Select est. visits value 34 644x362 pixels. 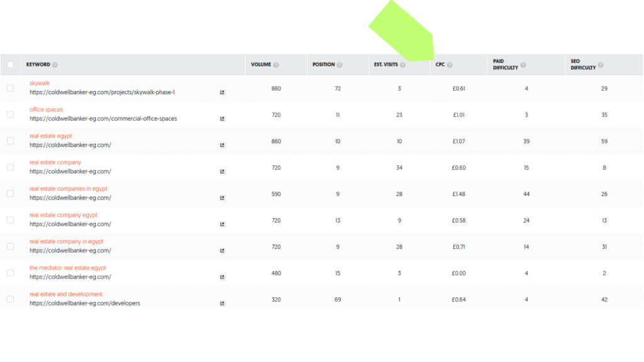point(399,168)
